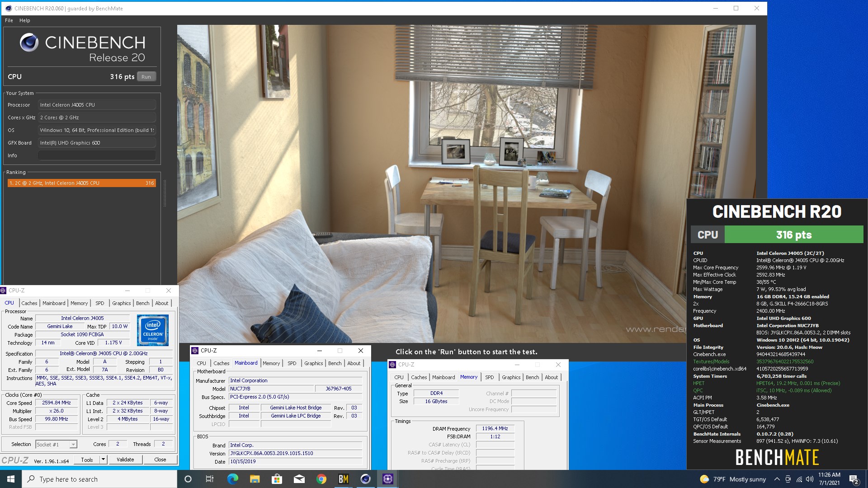This screenshot has width=868, height=488.
Task: Open Memory tab in left CPU-Z window
Action: click(79, 303)
